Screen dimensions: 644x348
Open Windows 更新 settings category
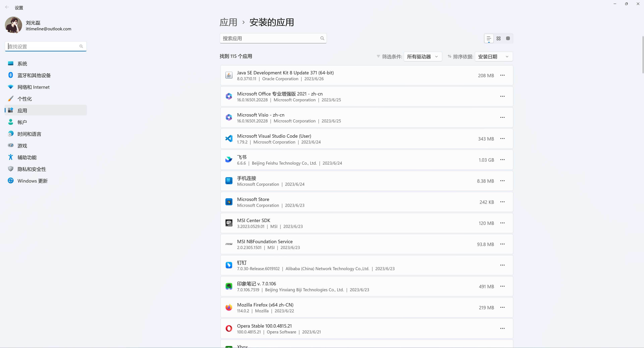[x=46, y=181]
